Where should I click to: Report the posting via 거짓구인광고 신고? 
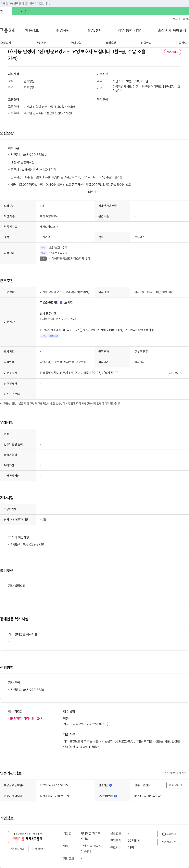pyautogui.click(x=174, y=773)
